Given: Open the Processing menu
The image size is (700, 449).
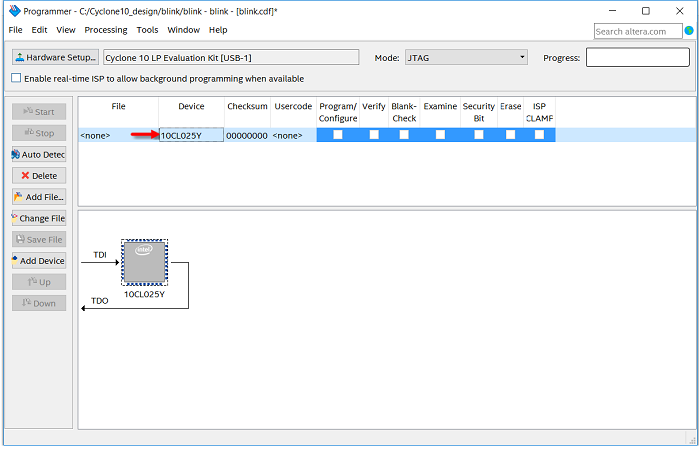Looking at the screenshot, I should point(106,30).
